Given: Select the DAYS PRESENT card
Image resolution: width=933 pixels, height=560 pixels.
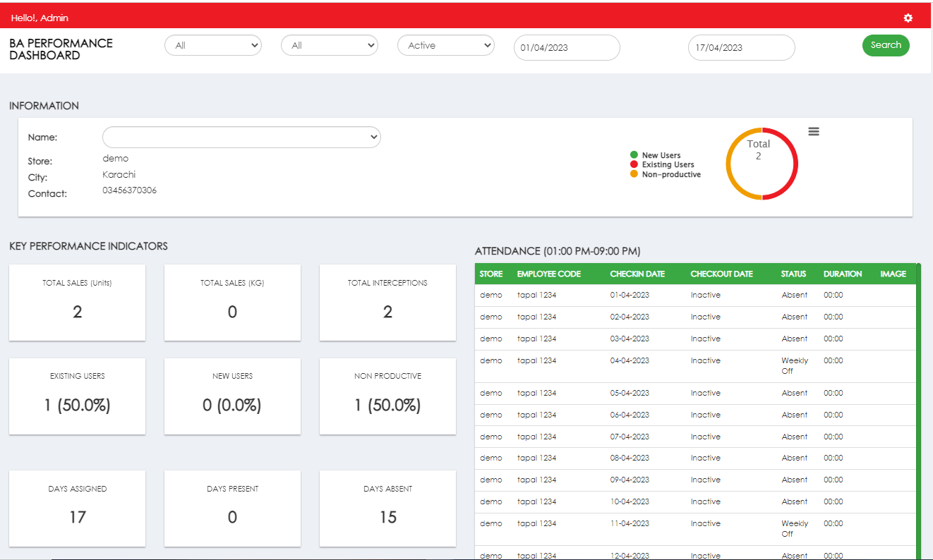Looking at the screenshot, I should coord(232,509).
